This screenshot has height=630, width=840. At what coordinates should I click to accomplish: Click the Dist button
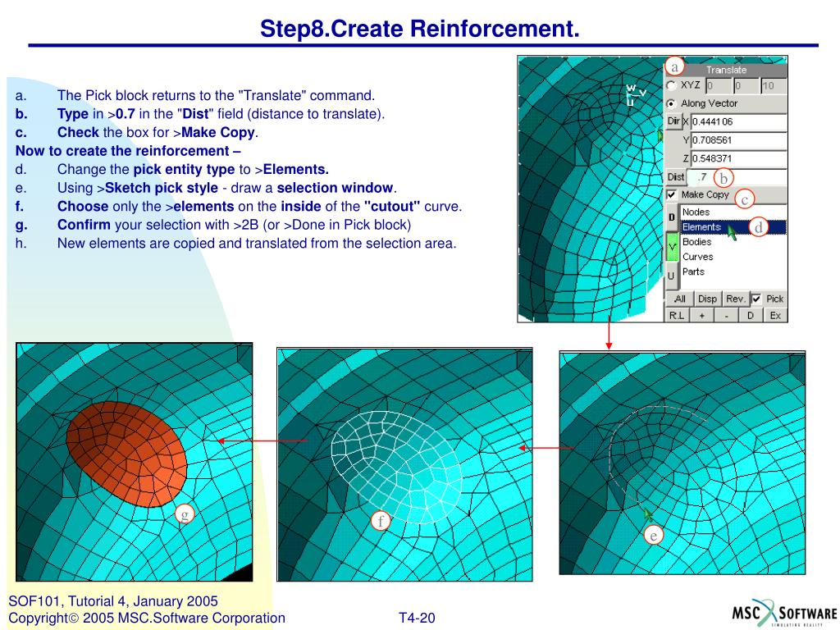click(676, 177)
